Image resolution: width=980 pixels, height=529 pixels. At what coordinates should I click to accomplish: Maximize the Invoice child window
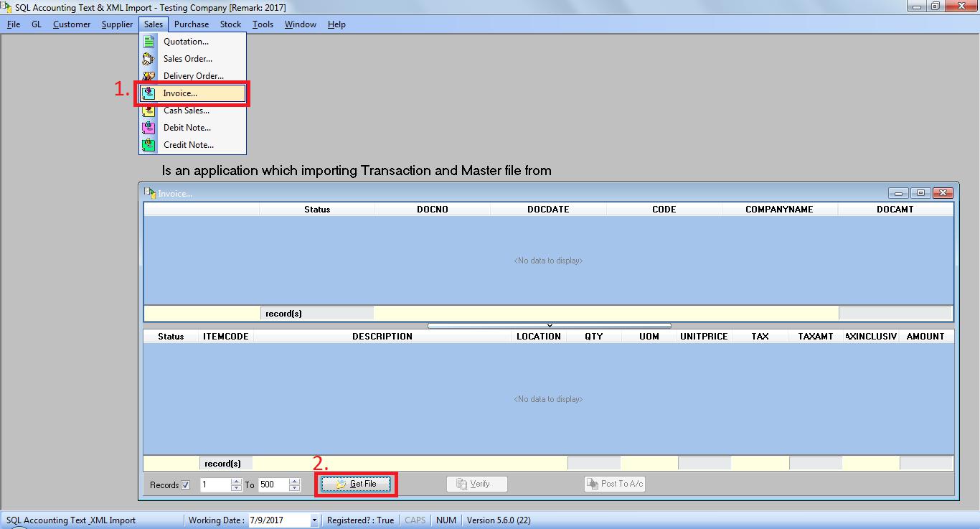point(920,193)
